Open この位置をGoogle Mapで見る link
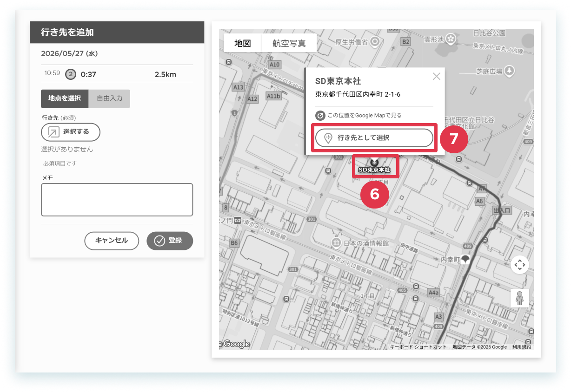 pyautogui.click(x=359, y=115)
